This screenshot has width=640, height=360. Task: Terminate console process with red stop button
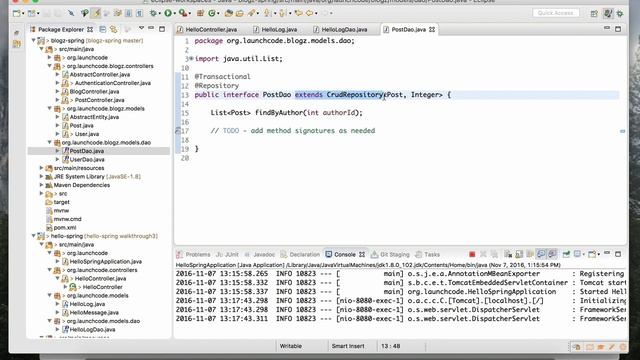(x=472, y=254)
